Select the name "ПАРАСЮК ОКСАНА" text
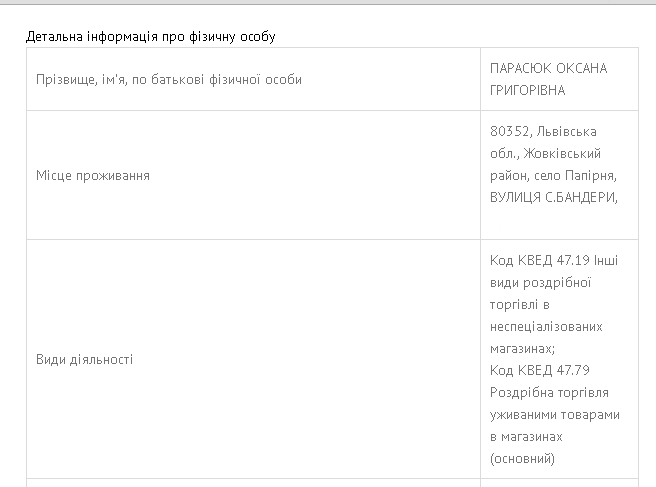Image resolution: width=656 pixels, height=487 pixels. (548, 68)
